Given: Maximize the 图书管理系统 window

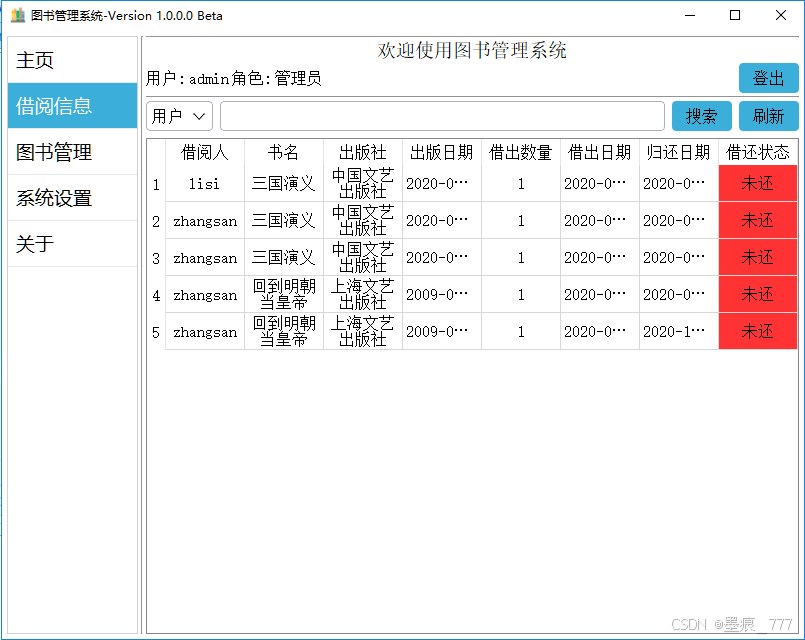Looking at the screenshot, I should click(735, 15).
